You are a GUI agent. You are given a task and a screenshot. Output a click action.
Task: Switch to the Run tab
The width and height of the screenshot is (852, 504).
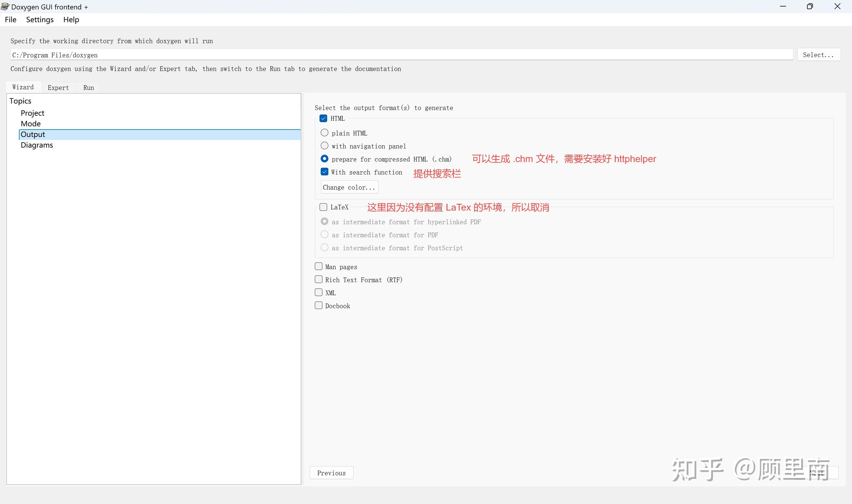pyautogui.click(x=89, y=88)
